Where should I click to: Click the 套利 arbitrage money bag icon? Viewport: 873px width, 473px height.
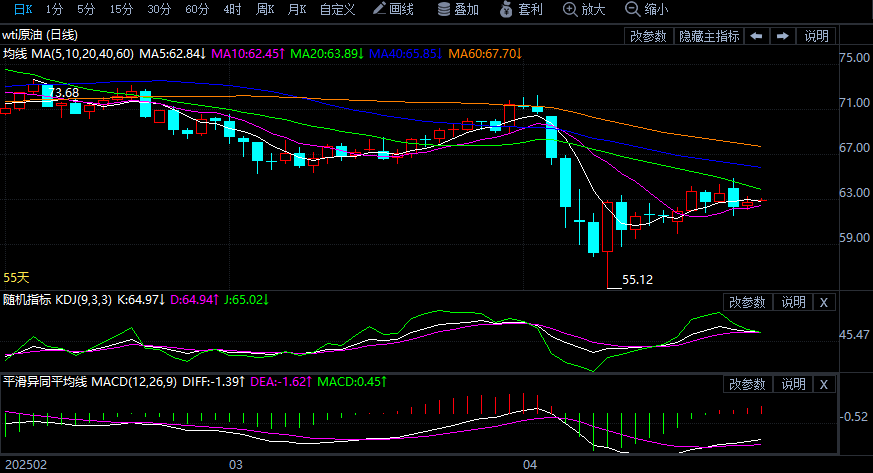point(506,9)
